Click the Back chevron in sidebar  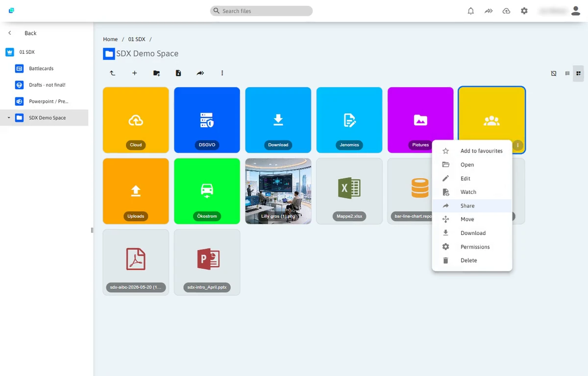coord(9,33)
